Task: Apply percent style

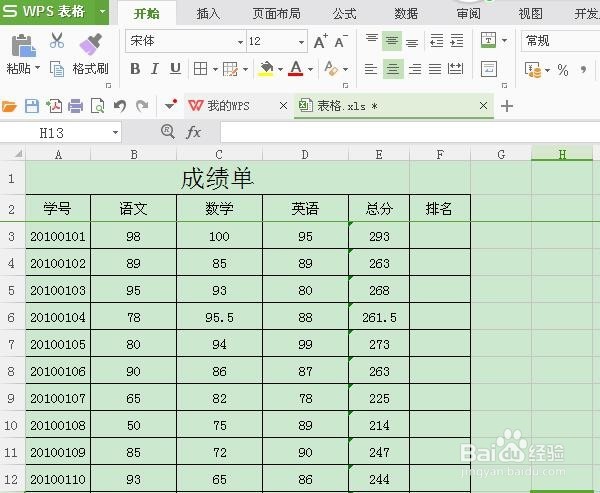Action: pyautogui.click(x=563, y=70)
